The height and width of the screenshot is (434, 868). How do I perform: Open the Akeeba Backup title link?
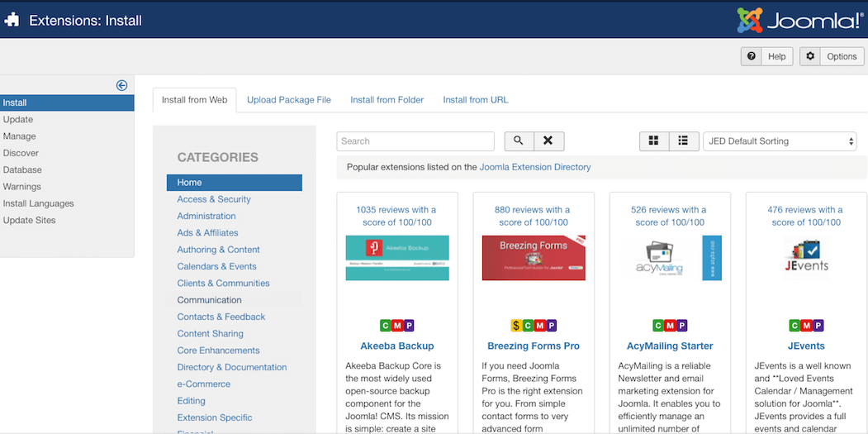[397, 346]
